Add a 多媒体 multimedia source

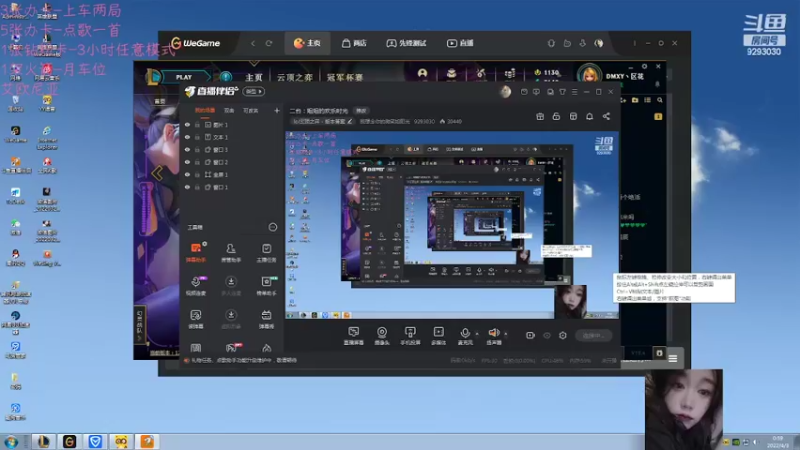coord(438,336)
